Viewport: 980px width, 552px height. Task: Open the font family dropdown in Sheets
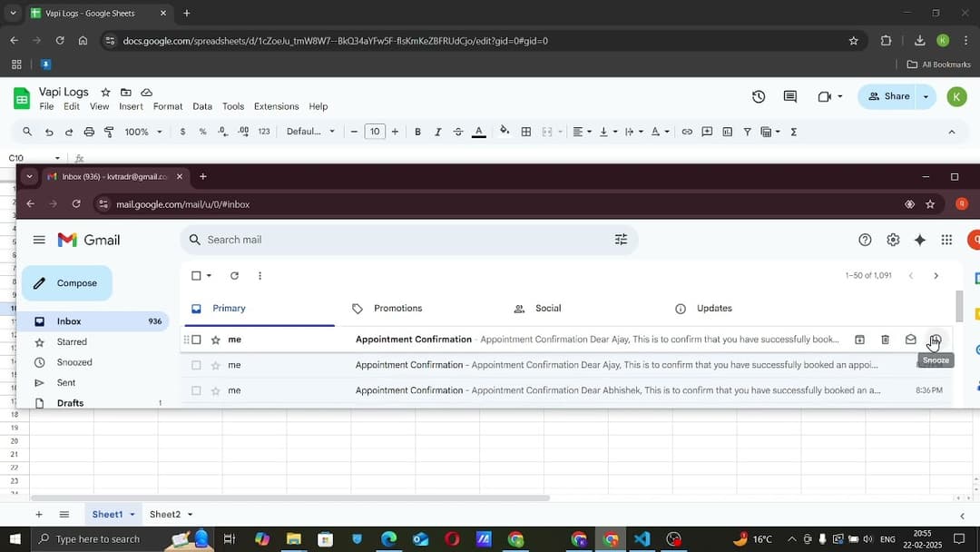coord(310,132)
